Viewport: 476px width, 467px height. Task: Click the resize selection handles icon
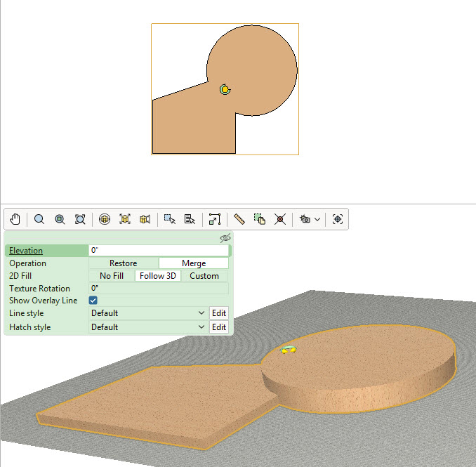(215, 219)
